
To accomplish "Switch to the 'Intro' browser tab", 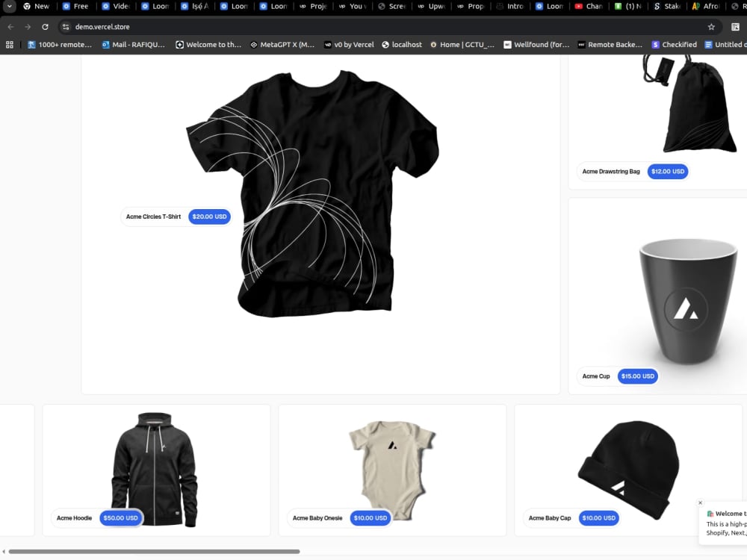I will pos(509,6).
